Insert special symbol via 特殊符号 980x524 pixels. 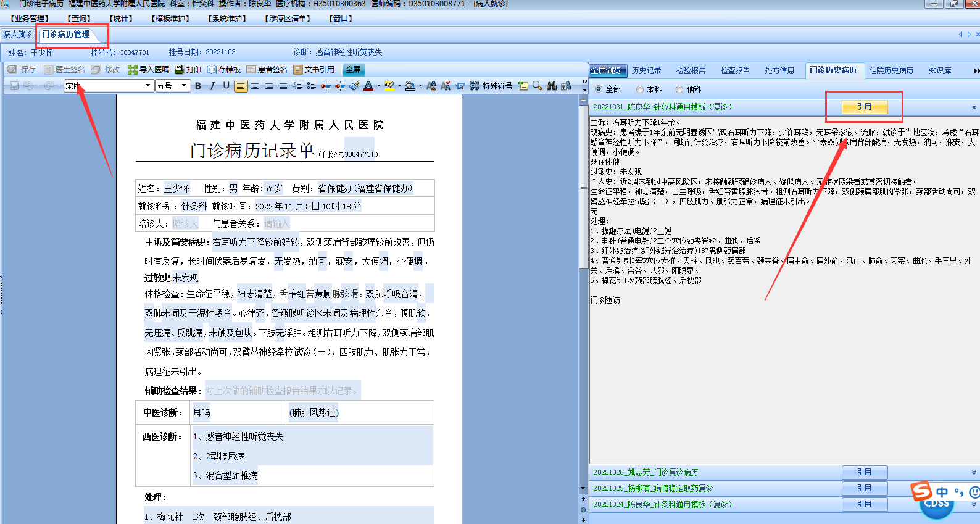pos(491,86)
